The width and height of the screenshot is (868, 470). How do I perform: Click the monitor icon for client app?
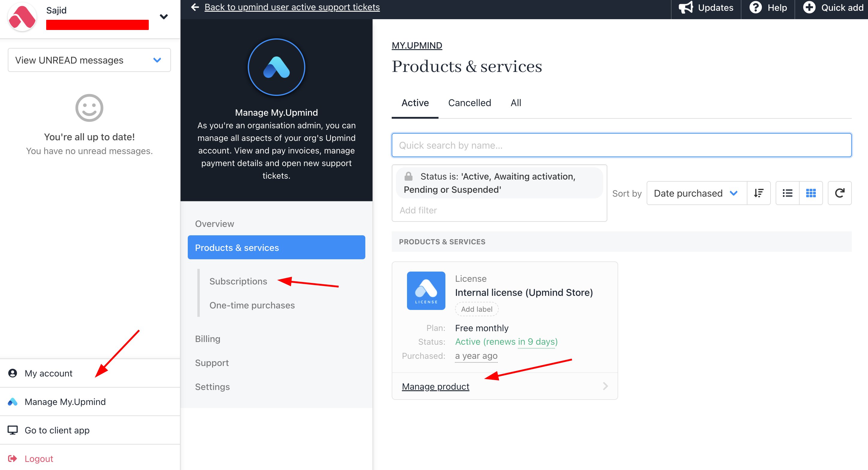pyautogui.click(x=13, y=430)
